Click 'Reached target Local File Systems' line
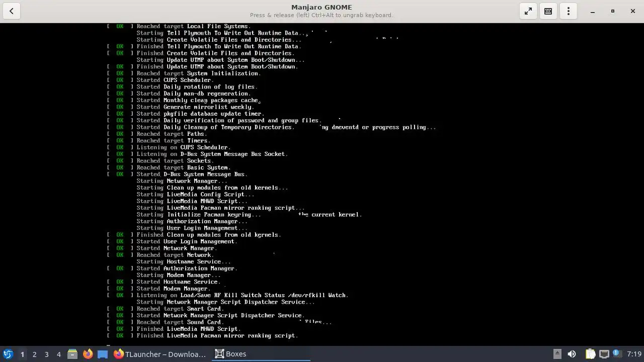The width and height of the screenshot is (644, 362). (x=179, y=26)
